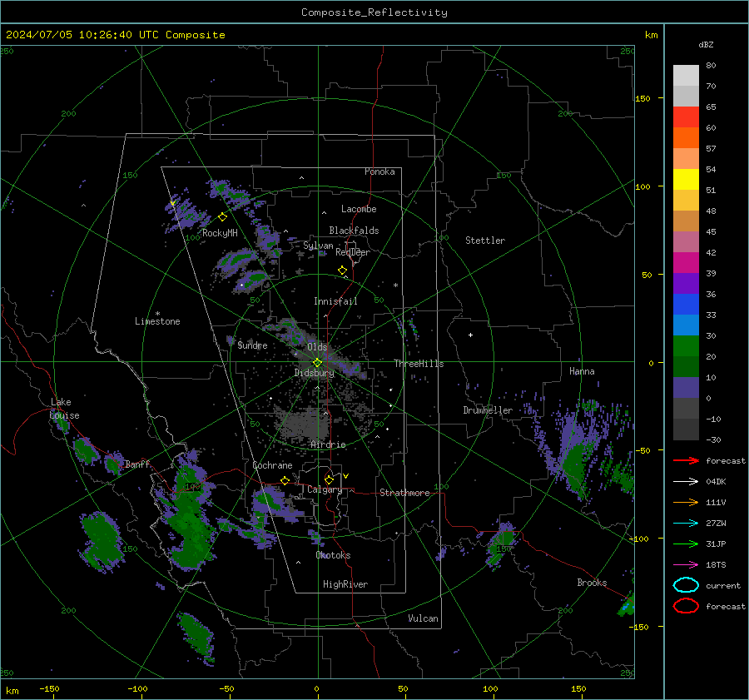Image resolution: width=749 pixels, height=700 pixels.
Task: Select the green 30 dBZ color swatch
Action: point(686,346)
